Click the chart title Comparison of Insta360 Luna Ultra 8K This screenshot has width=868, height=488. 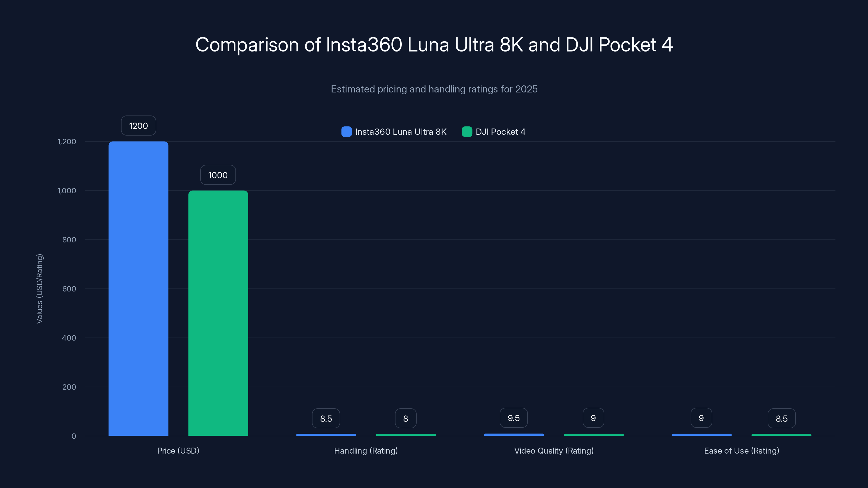click(x=434, y=44)
